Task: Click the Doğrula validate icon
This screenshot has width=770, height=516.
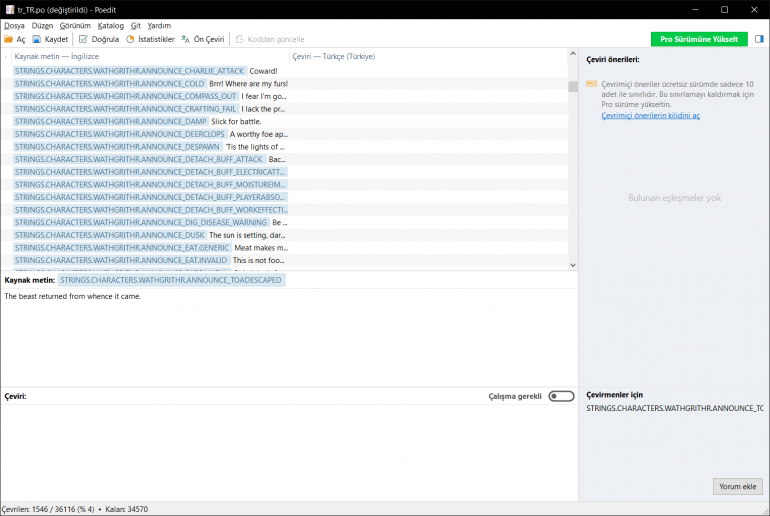Action: (83, 39)
